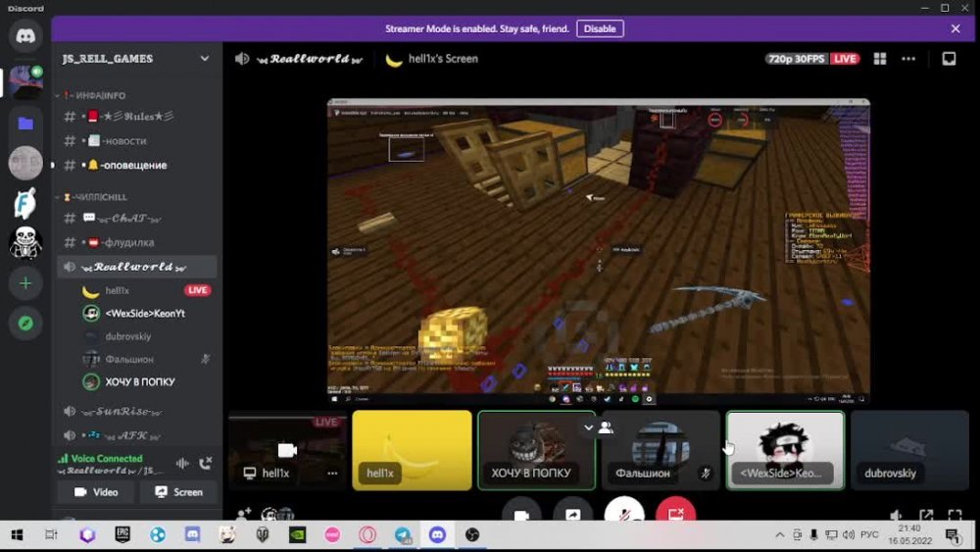Explore public servers compass icon

(x=25, y=324)
